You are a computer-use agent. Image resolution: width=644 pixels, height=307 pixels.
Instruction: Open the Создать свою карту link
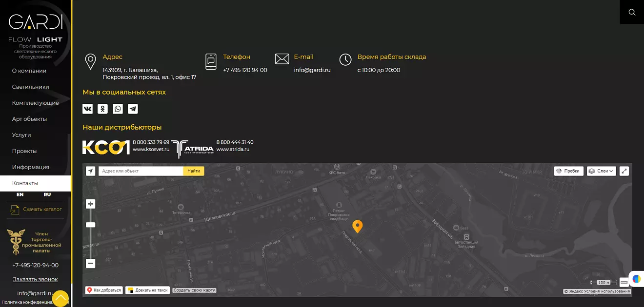pos(194,290)
